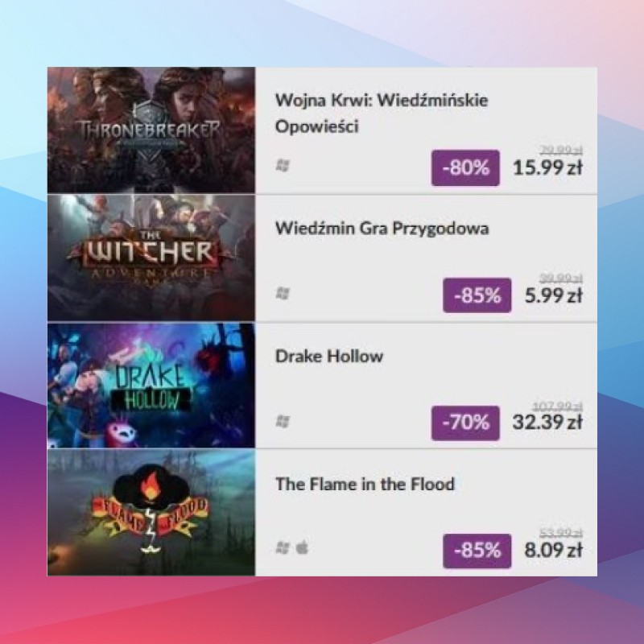644x644 pixels.
Task: Open the Wiedźmin Gra Przygodowa title link
Action: tap(382, 229)
